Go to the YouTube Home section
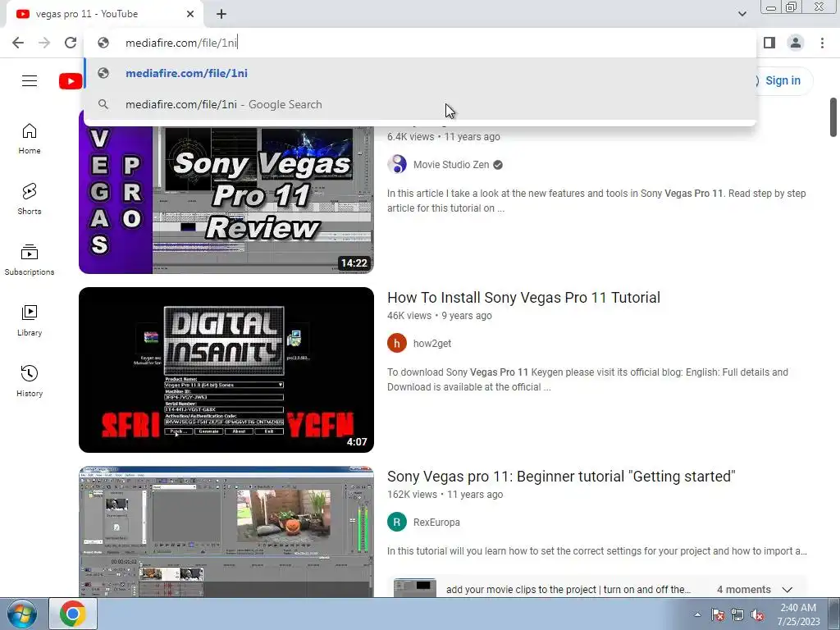This screenshot has width=840, height=630. click(x=30, y=138)
